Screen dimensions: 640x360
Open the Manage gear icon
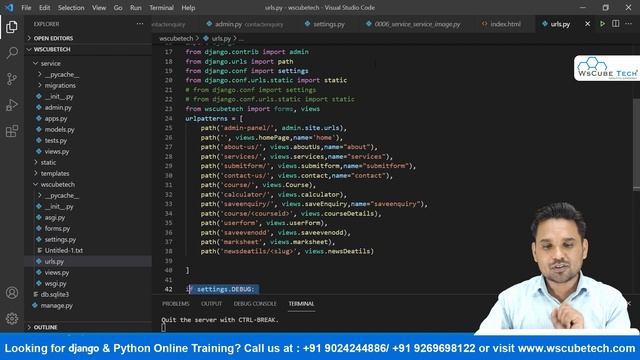pos(12,318)
